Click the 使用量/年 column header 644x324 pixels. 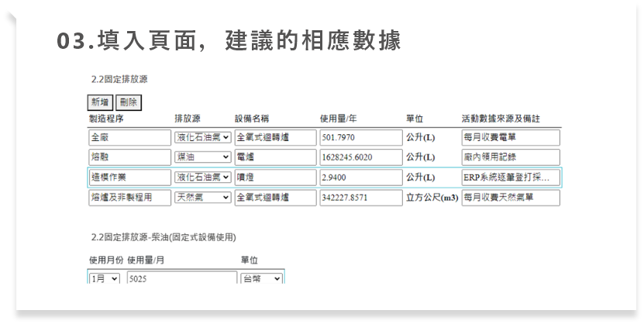[x=339, y=119]
